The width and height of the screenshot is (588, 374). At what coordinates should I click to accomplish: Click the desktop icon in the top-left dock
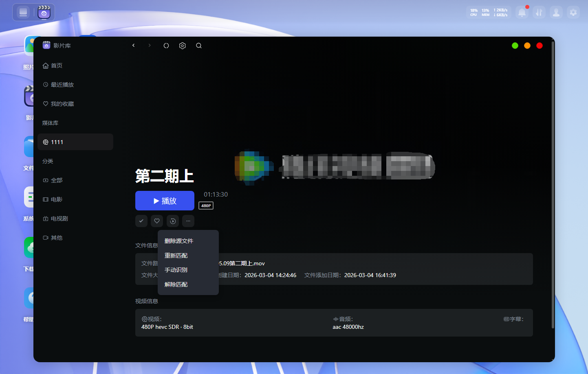coord(24,13)
